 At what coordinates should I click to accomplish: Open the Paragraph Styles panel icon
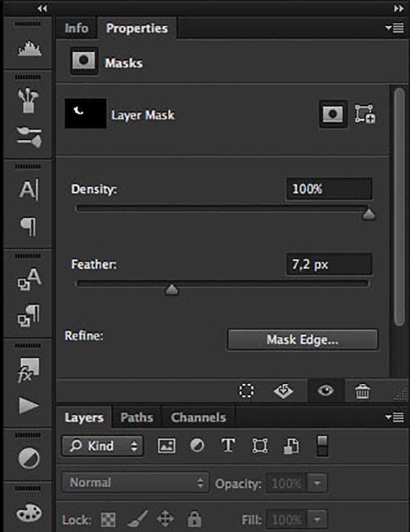[x=29, y=315]
